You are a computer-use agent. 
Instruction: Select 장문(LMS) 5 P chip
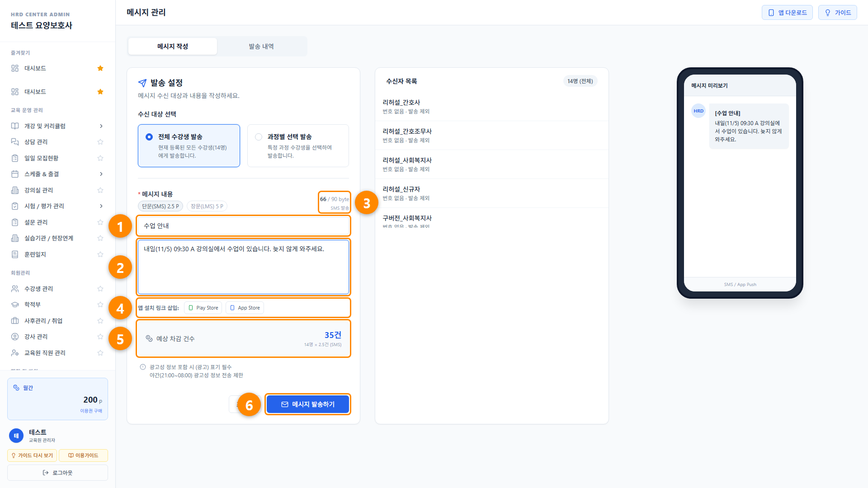[207, 206]
